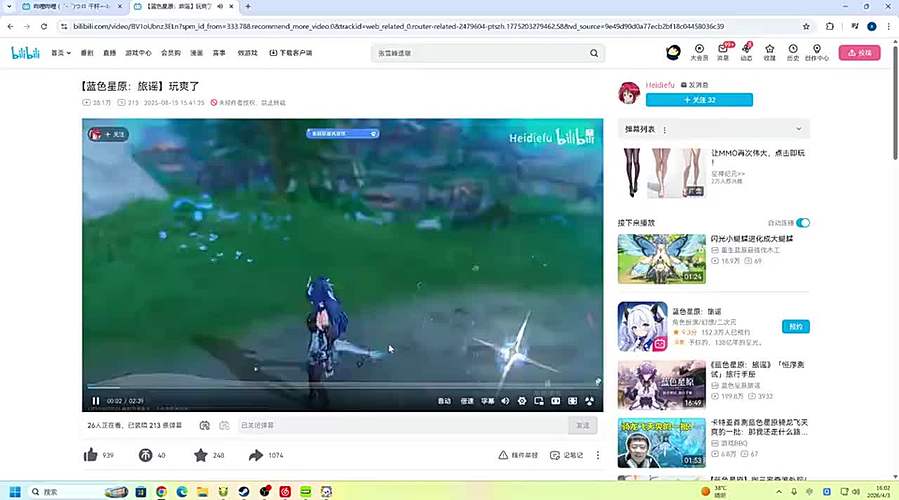Open the 历史 history icon

793,52
